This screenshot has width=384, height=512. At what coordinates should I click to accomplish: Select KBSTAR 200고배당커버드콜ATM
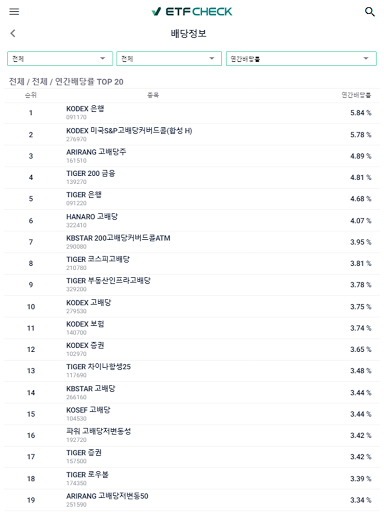click(192, 242)
